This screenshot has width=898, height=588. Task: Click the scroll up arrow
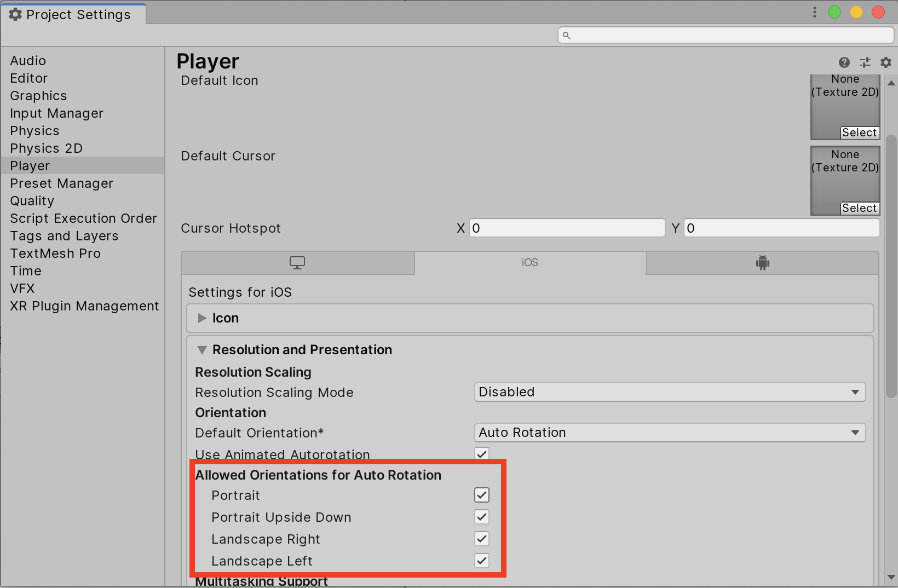[x=891, y=84]
